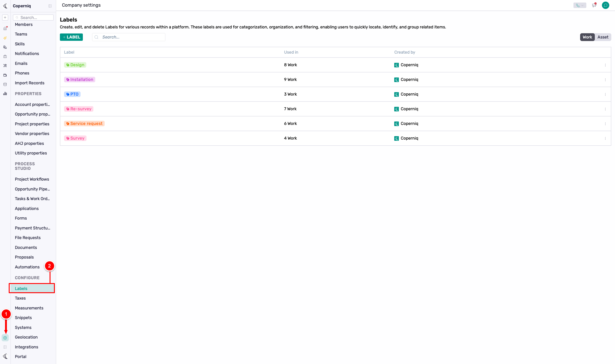Switch to the Work toggle
The width and height of the screenshot is (615, 364).
(587, 37)
